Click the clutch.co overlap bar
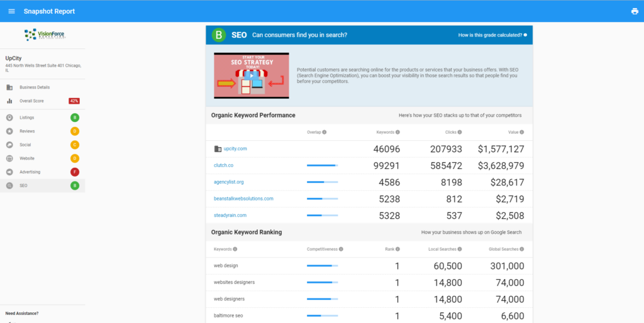Viewport: 644px width, 323px height. (x=323, y=165)
